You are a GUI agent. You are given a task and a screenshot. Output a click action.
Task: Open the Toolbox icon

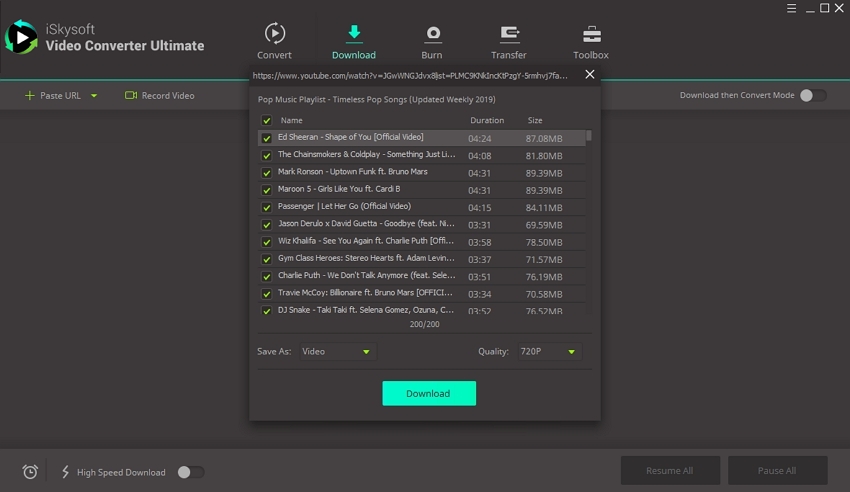tap(591, 34)
